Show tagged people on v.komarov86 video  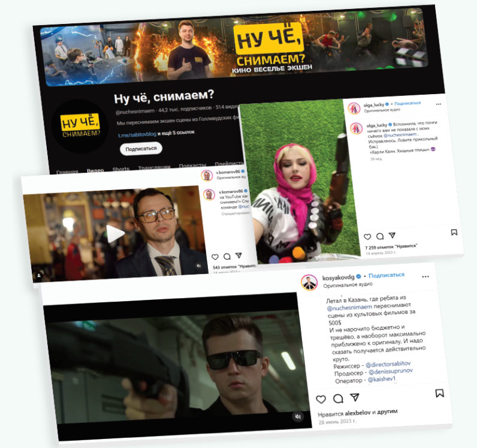point(39,275)
